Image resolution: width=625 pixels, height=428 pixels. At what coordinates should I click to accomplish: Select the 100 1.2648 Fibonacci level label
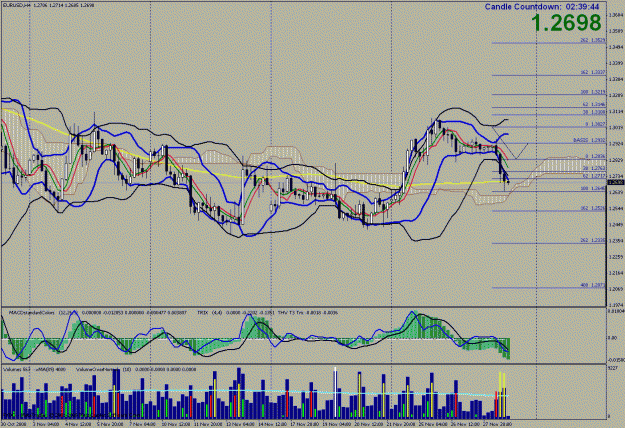[x=593, y=188]
